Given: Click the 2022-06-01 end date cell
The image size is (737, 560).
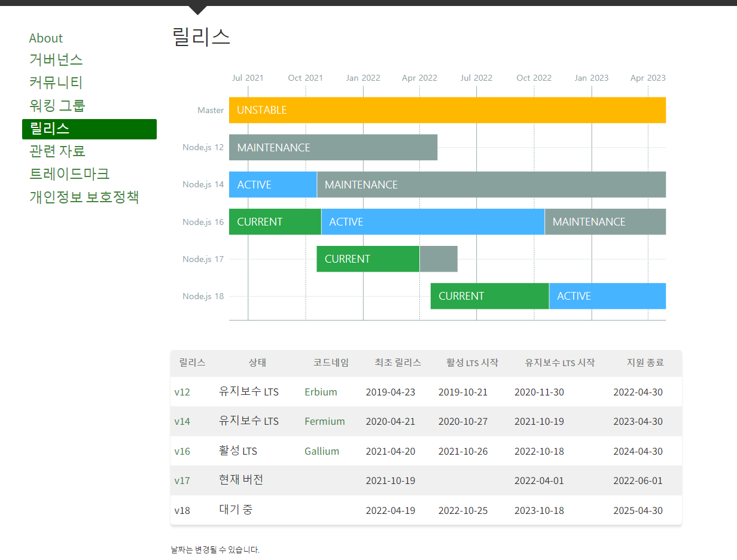Looking at the screenshot, I should click(638, 480).
